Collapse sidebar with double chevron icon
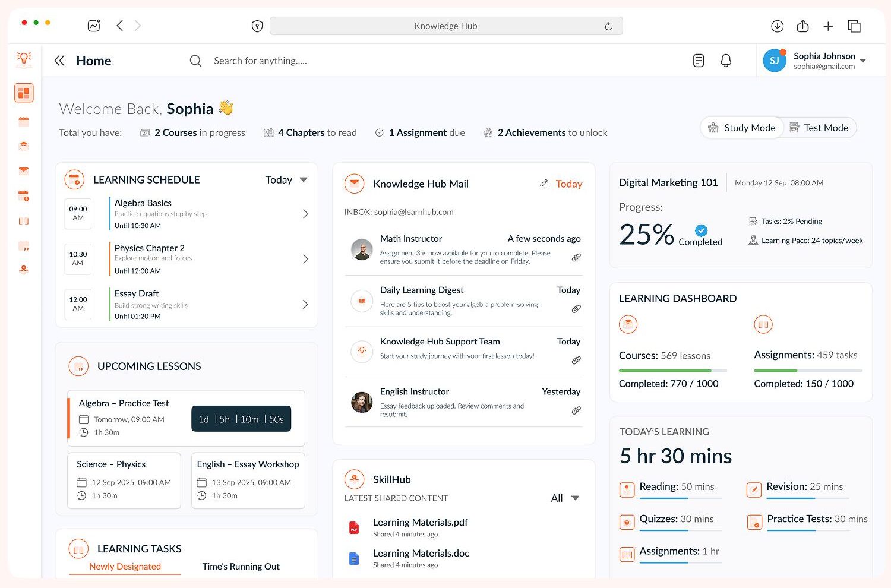 point(59,61)
